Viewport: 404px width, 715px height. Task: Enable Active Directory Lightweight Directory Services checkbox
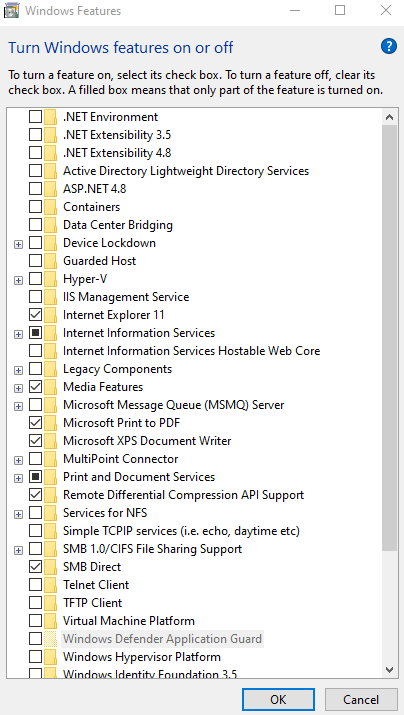(36, 171)
